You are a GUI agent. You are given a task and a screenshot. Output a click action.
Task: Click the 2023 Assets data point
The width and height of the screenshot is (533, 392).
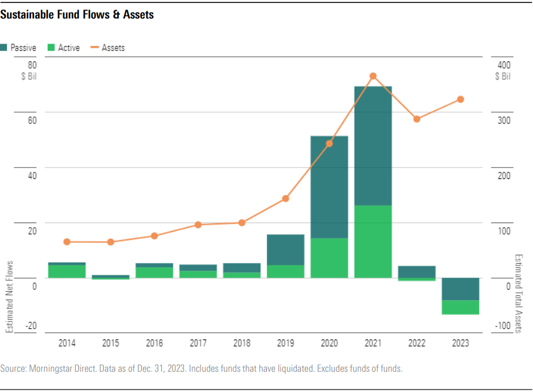[x=460, y=99]
